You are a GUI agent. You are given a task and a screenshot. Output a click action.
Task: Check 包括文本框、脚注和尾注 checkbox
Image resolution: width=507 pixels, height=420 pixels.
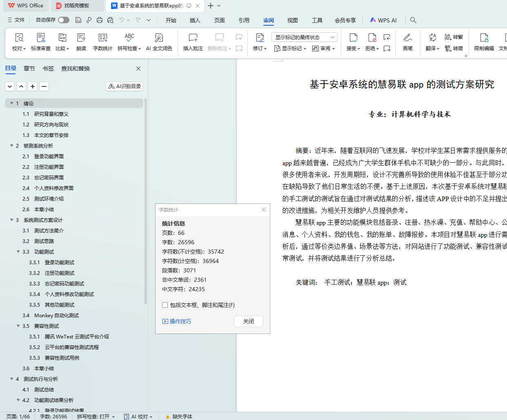(x=165, y=305)
